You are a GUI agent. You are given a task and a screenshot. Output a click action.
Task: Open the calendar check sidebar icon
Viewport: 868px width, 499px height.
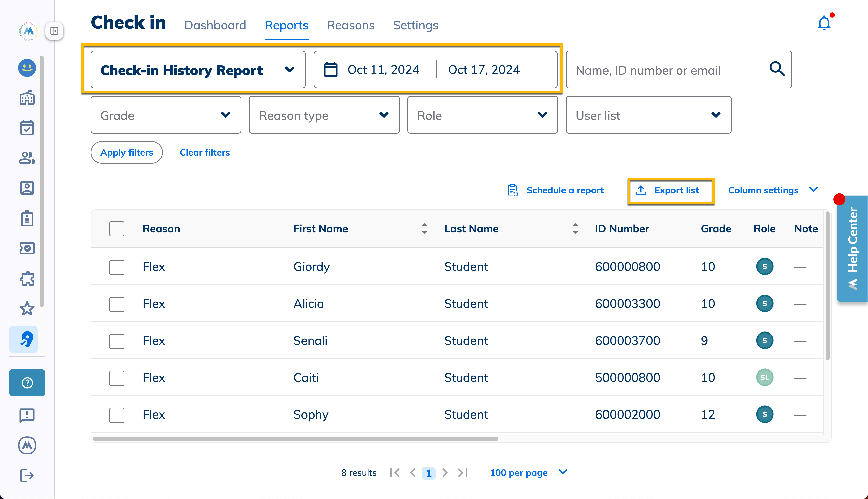27,128
